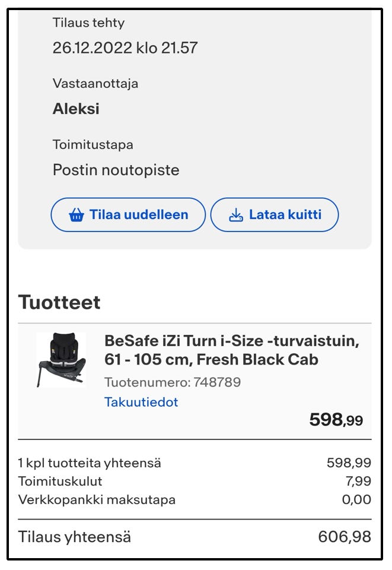Image resolution: width=392 pixels, height=570 pixels.
Task: Click the Toimituskulut amount 7,99
Action: click(x=358, y=482)
